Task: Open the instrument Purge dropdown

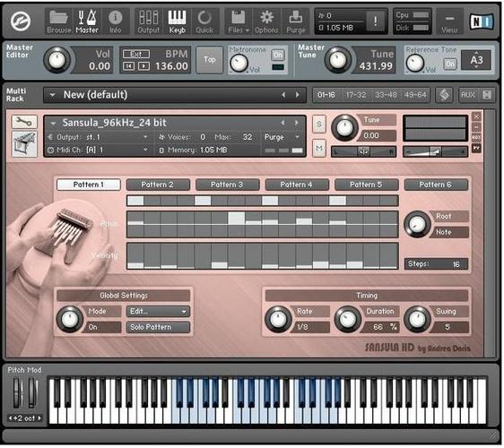Action: (x=282, y=137)
